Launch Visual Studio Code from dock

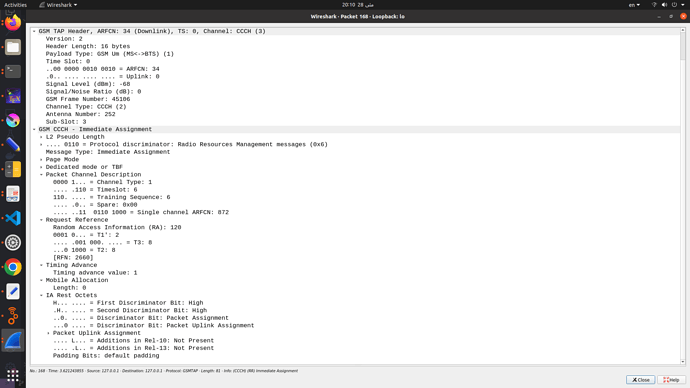pyautogui.click(x=13, y=218)
